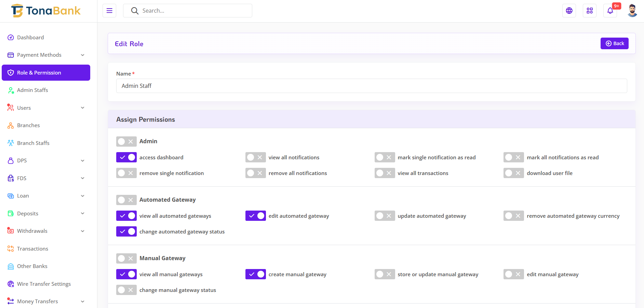This screenshot has width=644, height=308.
Task: Enable the view all notifications toggle
Action: point(255,157)
